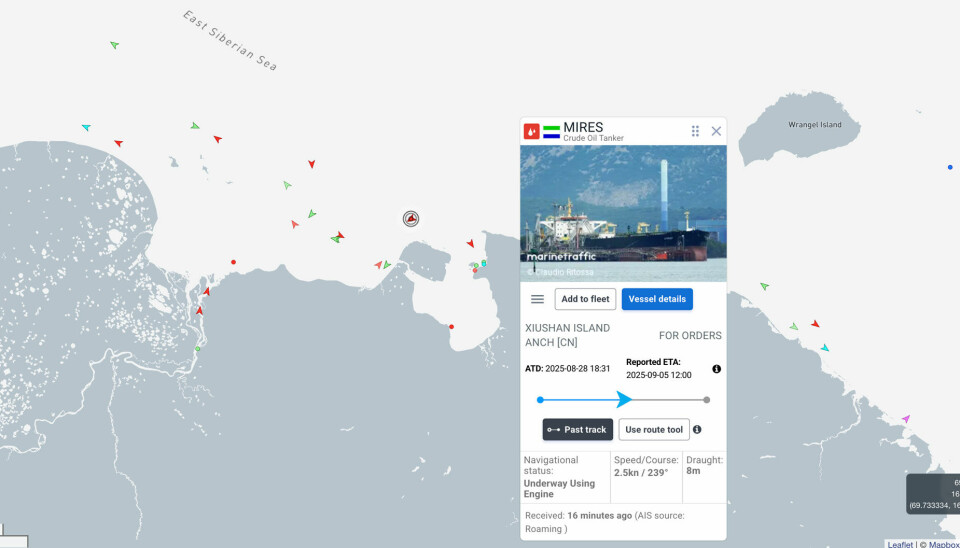Select the magenta vessel arrow on the map
This screenshot has height=548, width=960.
click(906, 419)
